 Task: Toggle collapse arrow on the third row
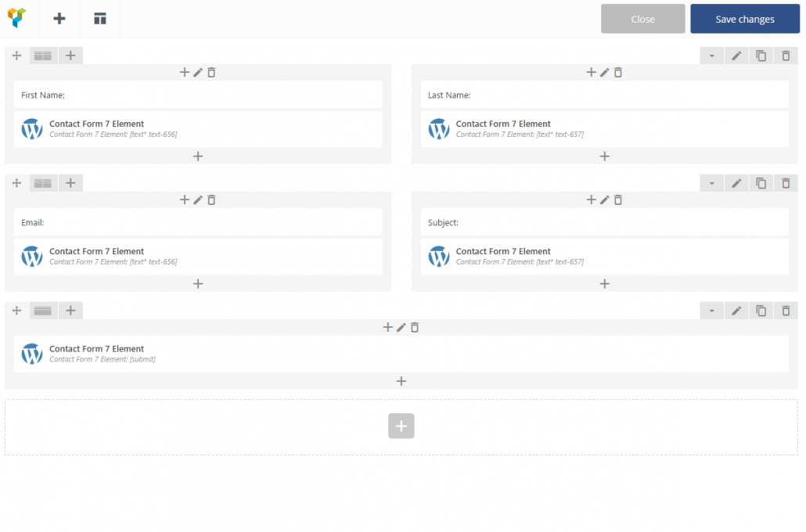tap(711, 311)
